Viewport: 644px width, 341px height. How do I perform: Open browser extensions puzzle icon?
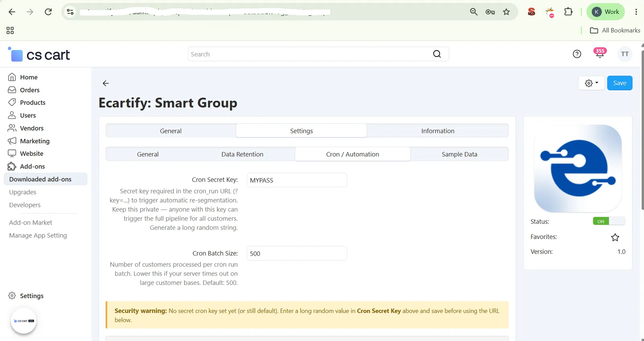click(568, 12)
